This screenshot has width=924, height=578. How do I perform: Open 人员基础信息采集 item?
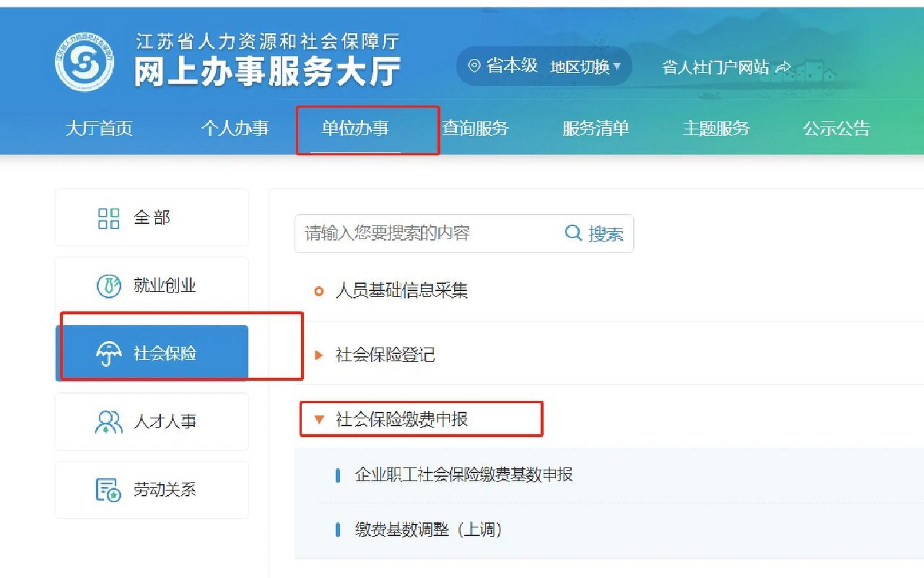coord(402,290)
